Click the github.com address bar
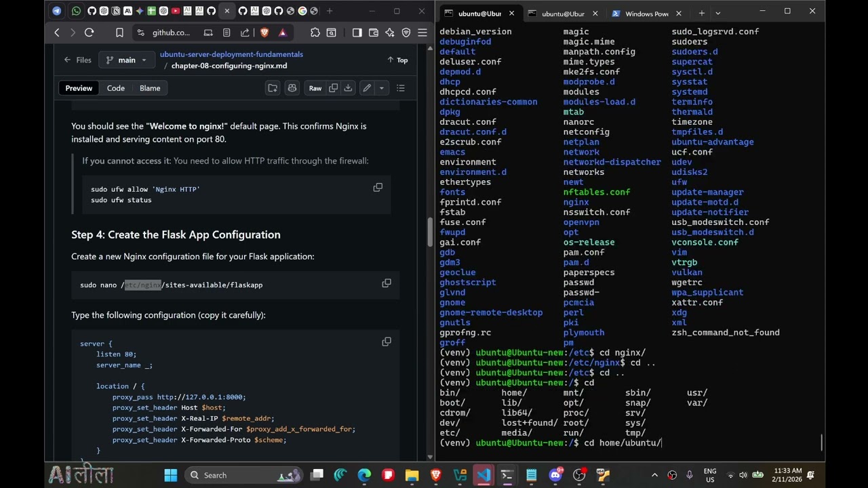The width and height of the screenshot is (868, 488). [171, 33]
